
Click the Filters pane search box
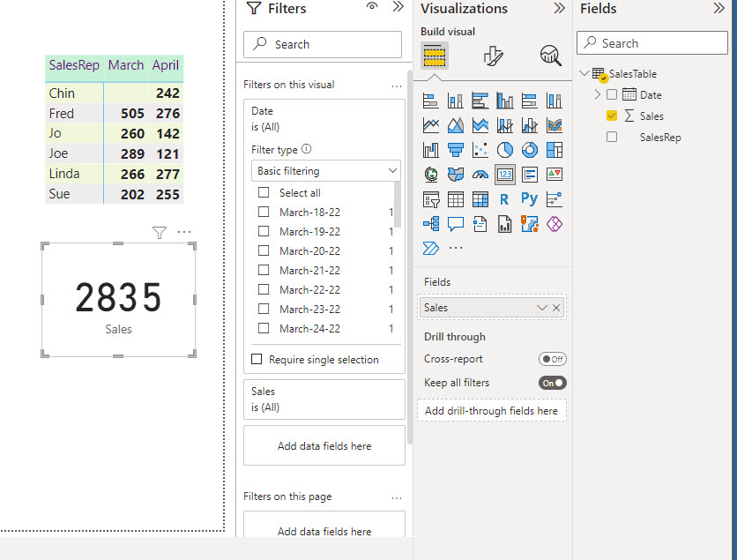(323, 44)
